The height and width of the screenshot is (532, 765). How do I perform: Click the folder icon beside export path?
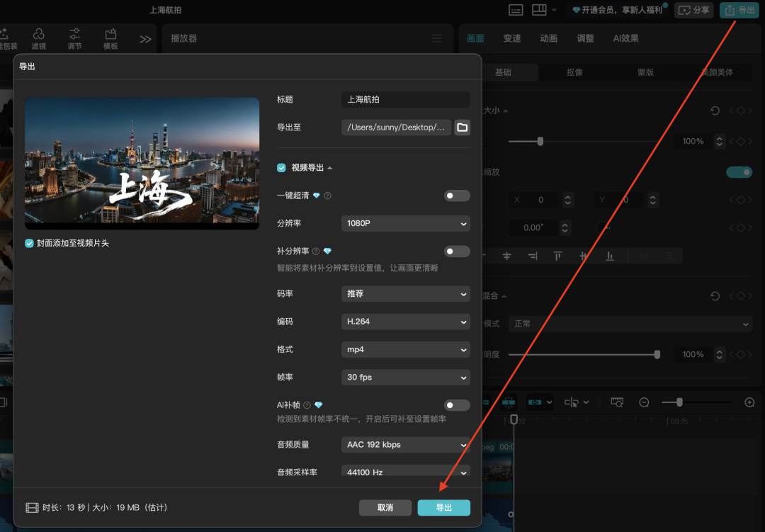pyautogui.click(x=463, y=128)
